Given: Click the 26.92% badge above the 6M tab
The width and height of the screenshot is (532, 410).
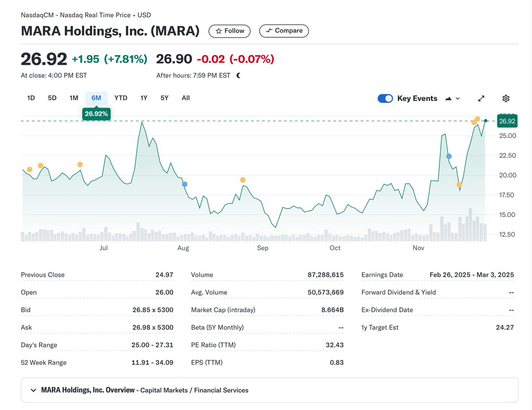Looking at the screenshot, I should [x=96, y=114].
